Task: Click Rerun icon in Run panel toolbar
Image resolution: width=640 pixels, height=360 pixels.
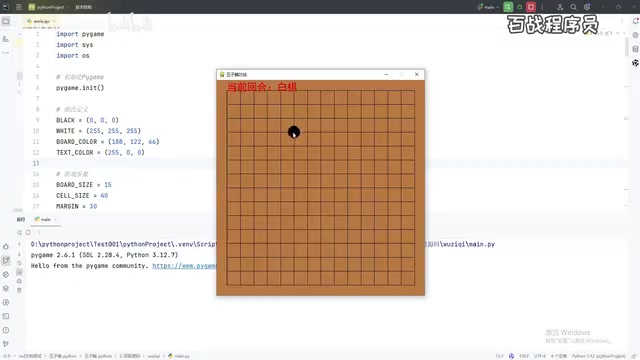Action: (19, 233)
